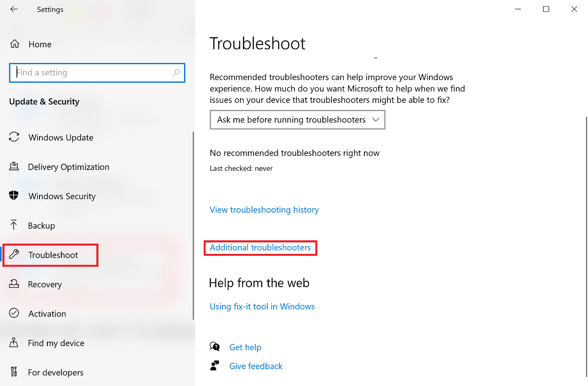Click the back arrow at top left
588x386 pixels.
pos(14,9)
